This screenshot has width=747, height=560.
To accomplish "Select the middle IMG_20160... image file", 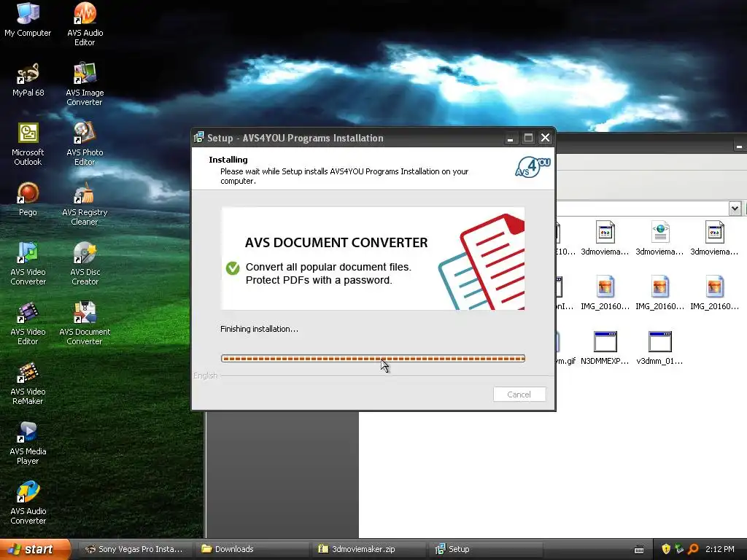I will tap(659, 293).
